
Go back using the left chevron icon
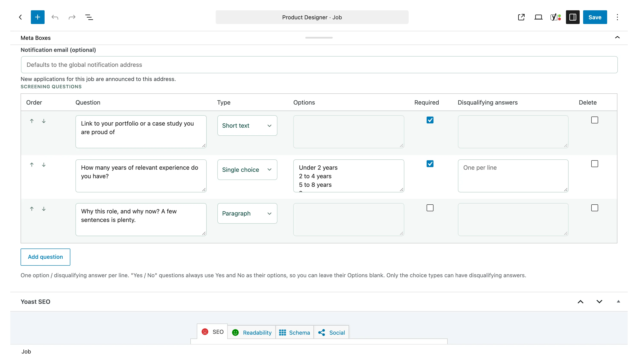tap(21, 17)
